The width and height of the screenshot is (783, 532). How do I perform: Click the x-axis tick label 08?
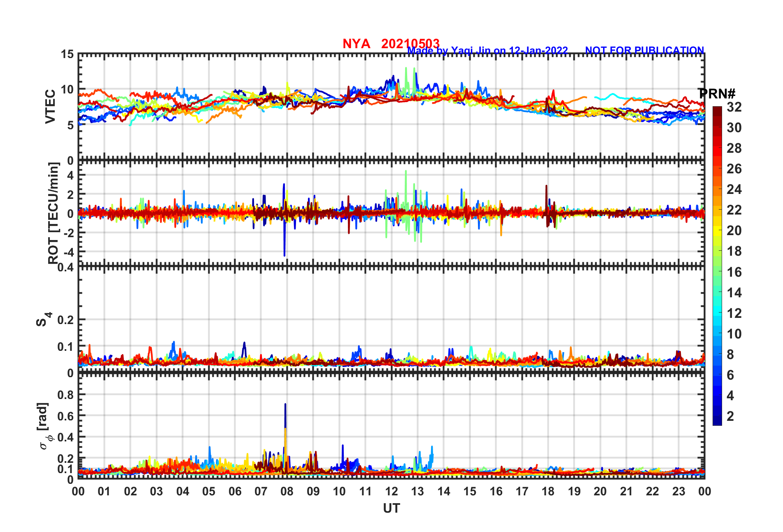point(287,491)
